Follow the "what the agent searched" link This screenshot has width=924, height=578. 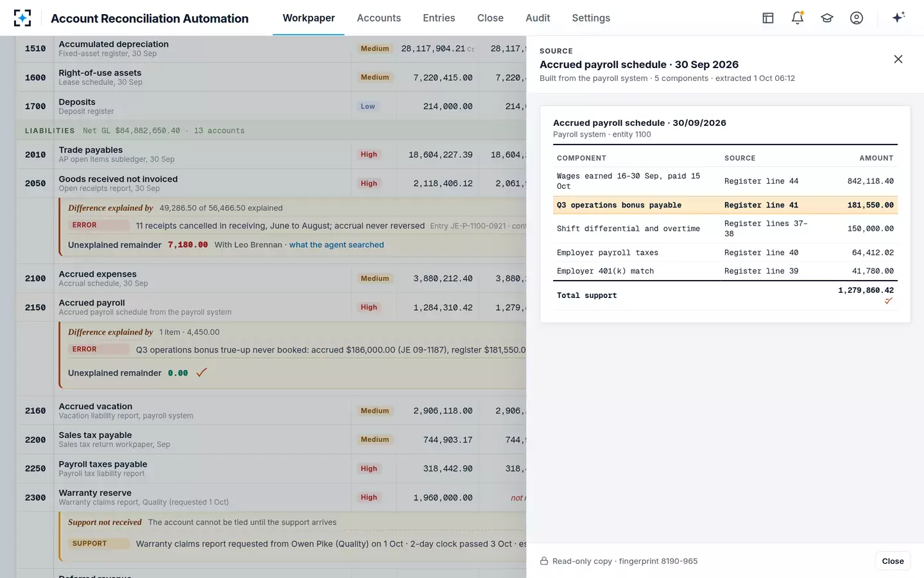tap(336, 245)
